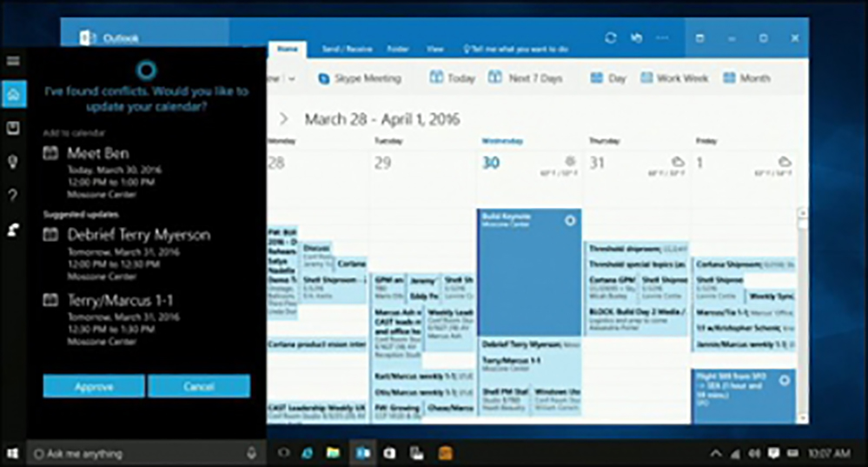Open Cortana Help question mark icon
Screen dimensions: 868x467
click(13, 195)
